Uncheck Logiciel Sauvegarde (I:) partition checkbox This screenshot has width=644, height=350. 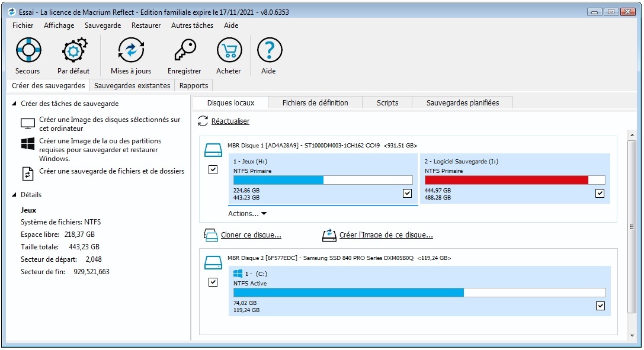coord(600,193)
